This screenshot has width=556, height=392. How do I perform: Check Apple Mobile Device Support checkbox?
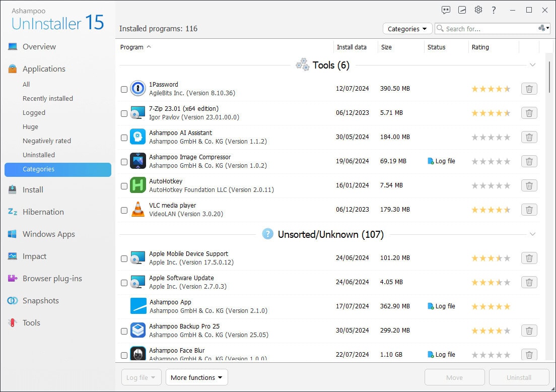[x=124, y=258]
